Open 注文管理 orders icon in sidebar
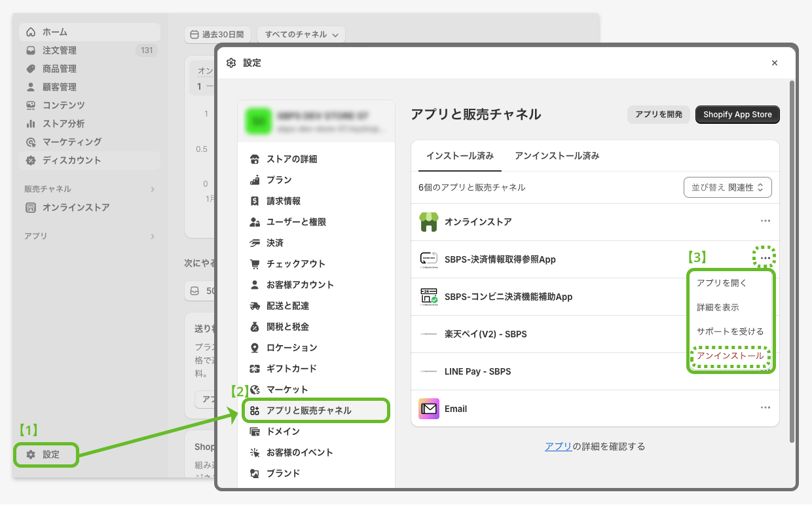 [31, 50]
